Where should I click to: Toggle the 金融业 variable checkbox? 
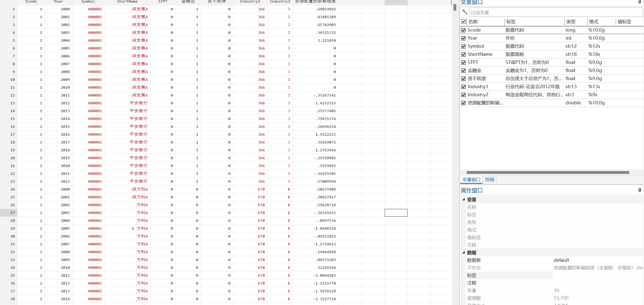(463, 71)
